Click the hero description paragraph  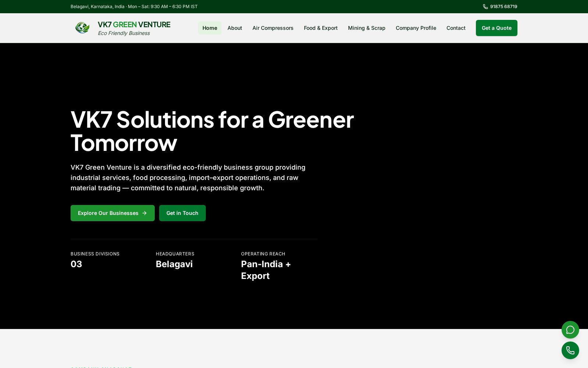coord(188,178)
